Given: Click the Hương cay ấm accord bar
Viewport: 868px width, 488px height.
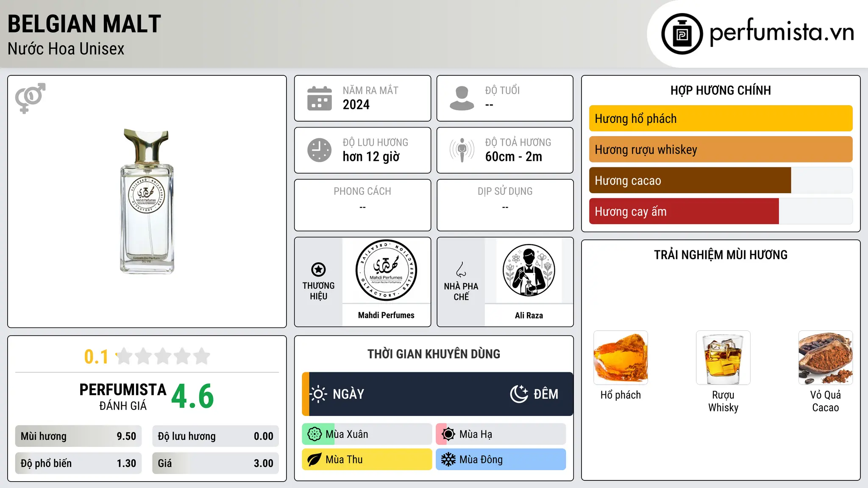Looking at the screenshot, I should (721, 211).
